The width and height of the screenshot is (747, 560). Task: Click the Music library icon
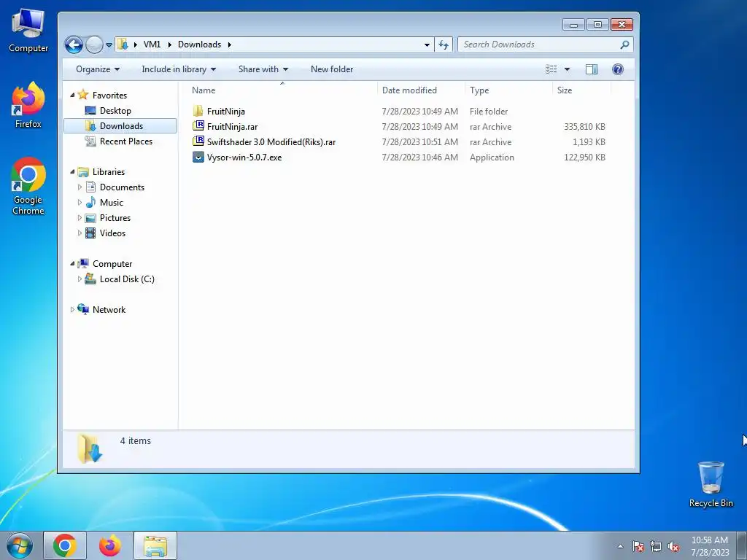pyautogui.click(x=90, y=203)
